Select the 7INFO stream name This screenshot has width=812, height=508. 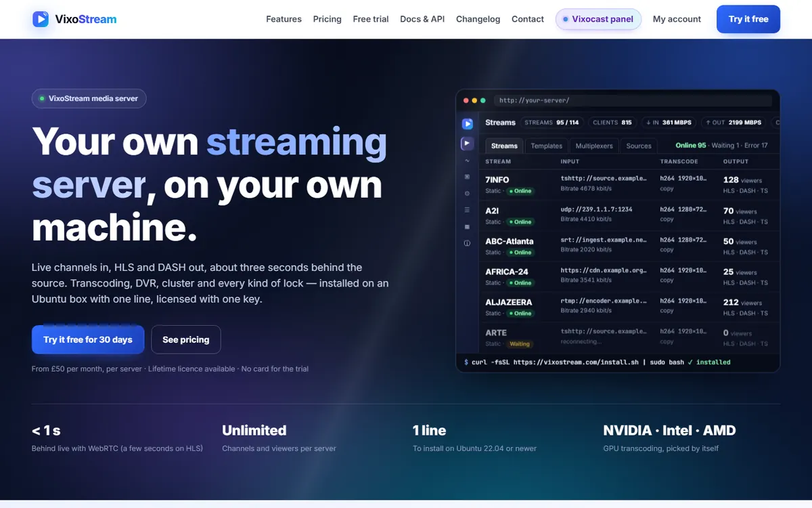point(497,179)
